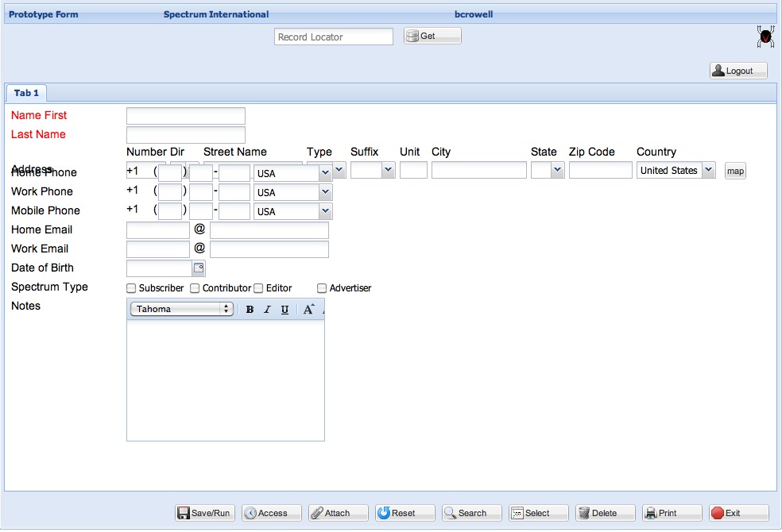Open the Home Phone country dropdown
This screenshot has height=532, width=782.
click(x=325, y=173)
